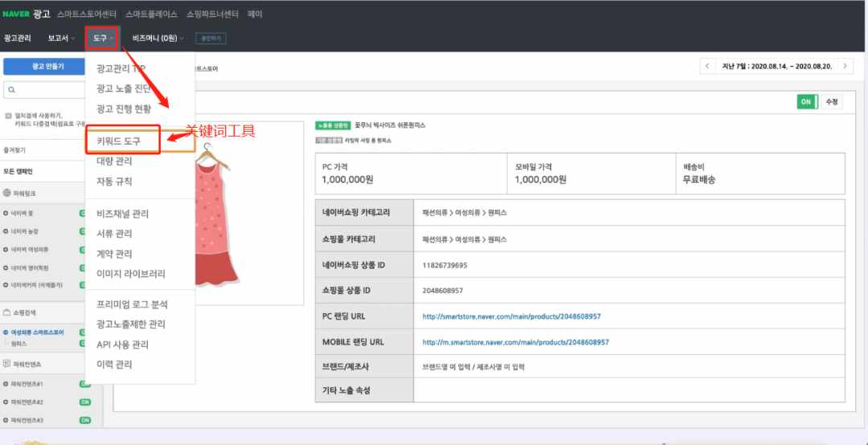Select 원피스 ad group in sidebar
This screenshot has height=445, width=868.
pos(18,344)
